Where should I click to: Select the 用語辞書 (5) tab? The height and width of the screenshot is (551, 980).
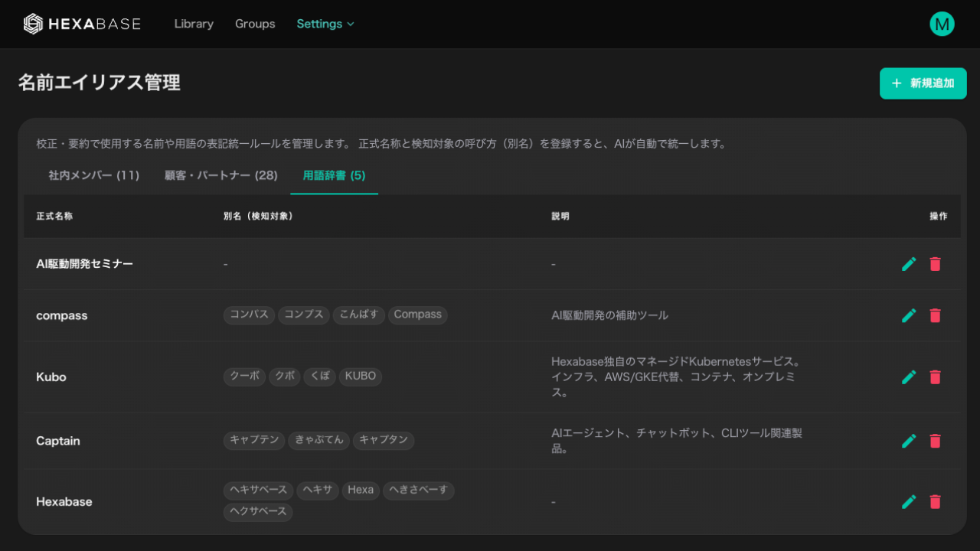334,175
